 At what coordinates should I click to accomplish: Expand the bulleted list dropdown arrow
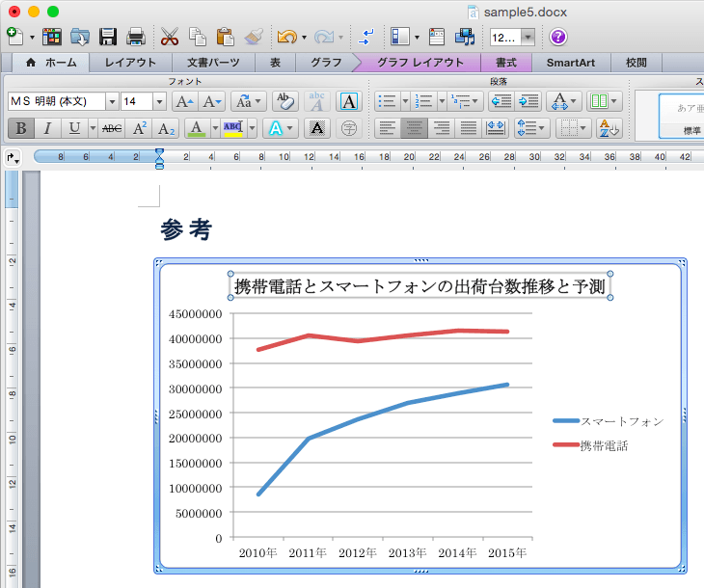(405, 101)
